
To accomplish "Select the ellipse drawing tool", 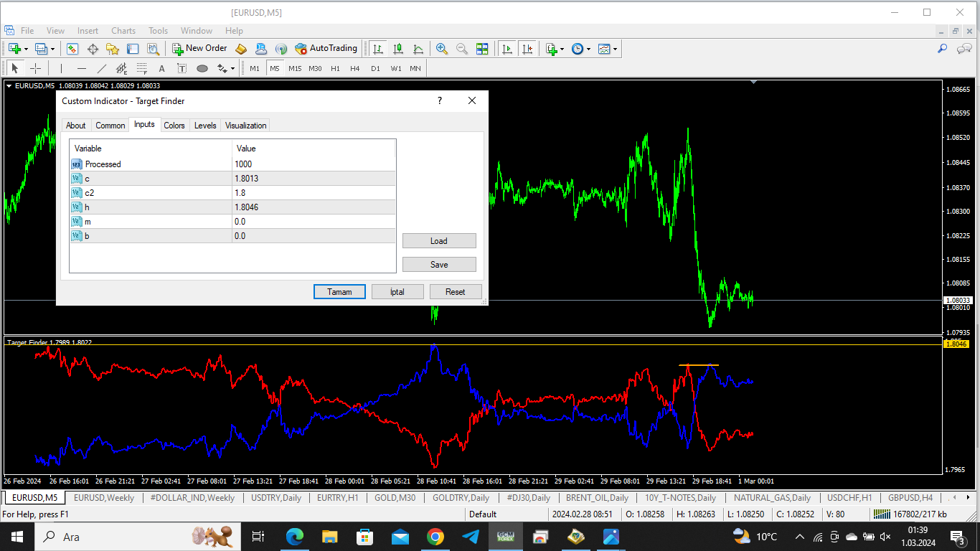I will tap(202, 69).
